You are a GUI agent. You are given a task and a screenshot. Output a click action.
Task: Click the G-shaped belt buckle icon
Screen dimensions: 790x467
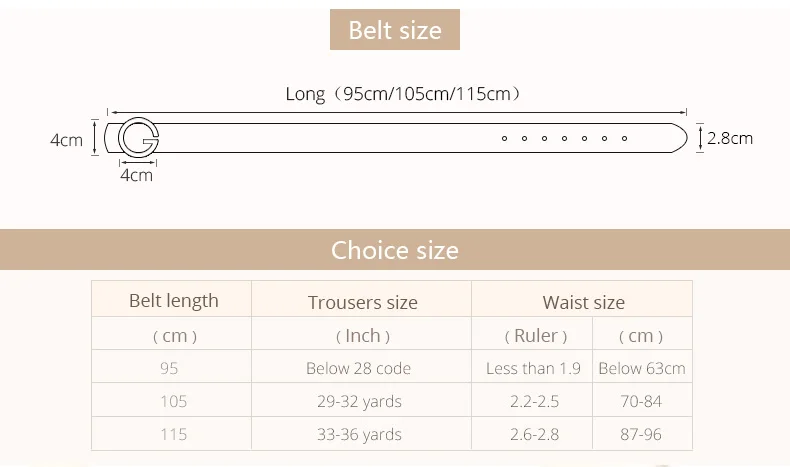(x=139, y=138)
